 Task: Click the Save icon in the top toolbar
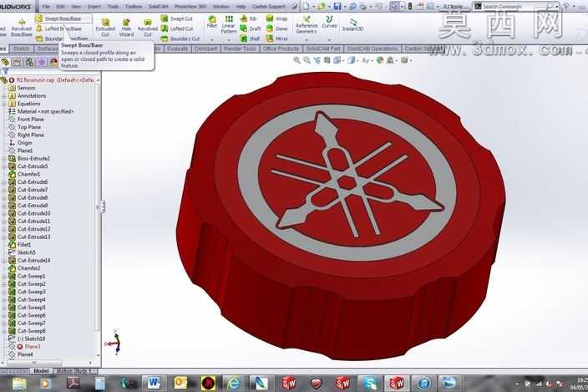coord(337,7)
